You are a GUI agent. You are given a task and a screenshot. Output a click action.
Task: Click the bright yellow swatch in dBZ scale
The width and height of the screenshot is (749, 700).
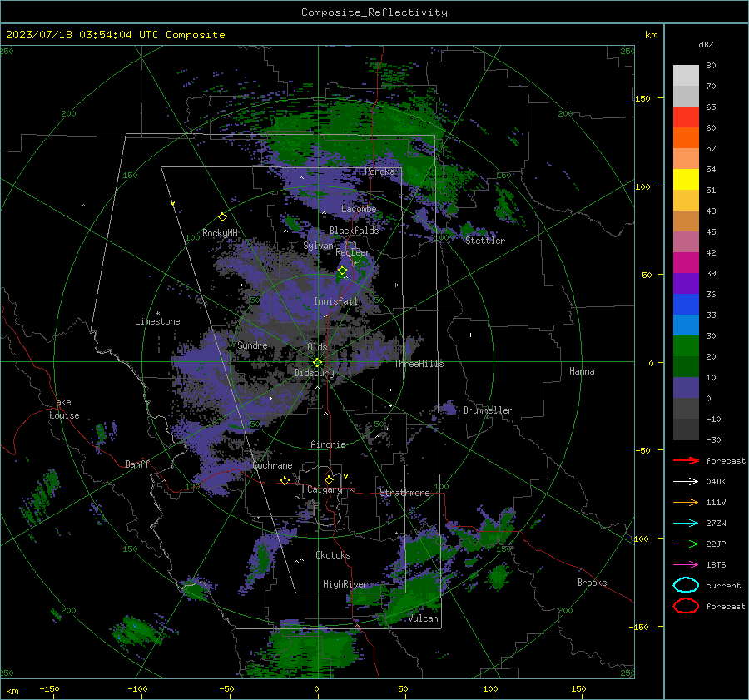[x=686, y=180]
